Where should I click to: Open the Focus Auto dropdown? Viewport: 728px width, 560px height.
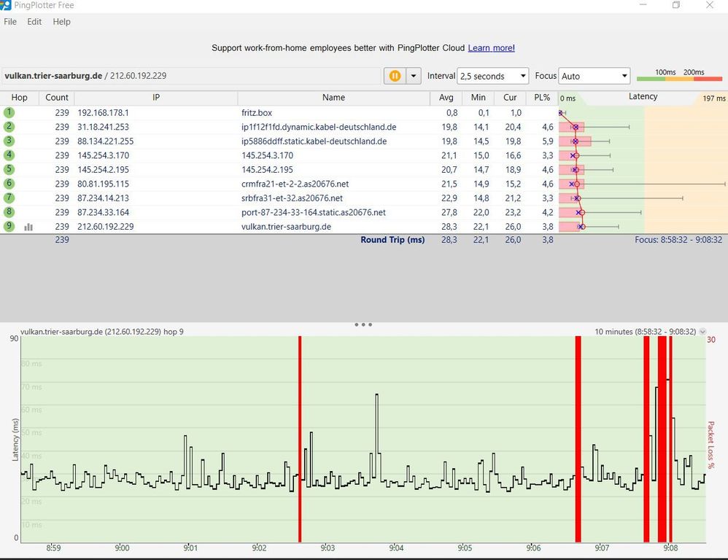point(594,76)
